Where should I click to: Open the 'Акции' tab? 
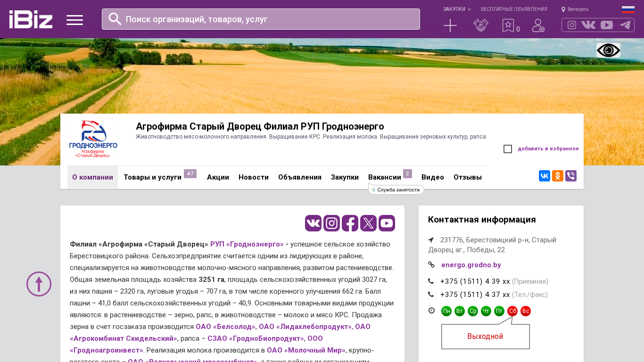(x=218, y=177)
